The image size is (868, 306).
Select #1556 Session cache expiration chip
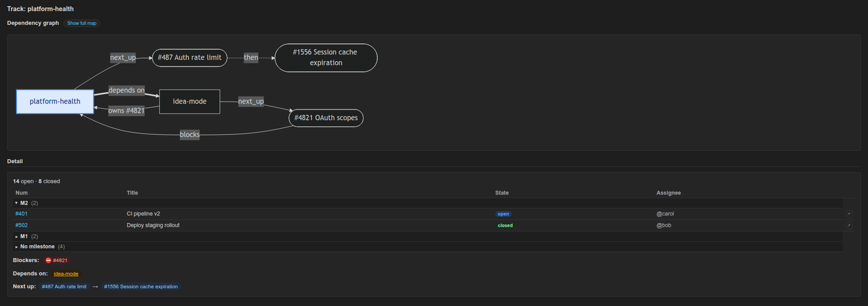coord(141,287)
